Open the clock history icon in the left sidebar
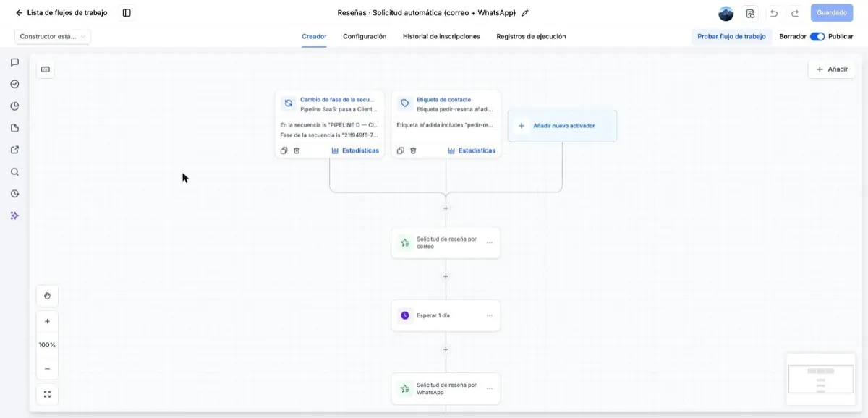This screenshot has width=868, height=418. coord(14,194)
